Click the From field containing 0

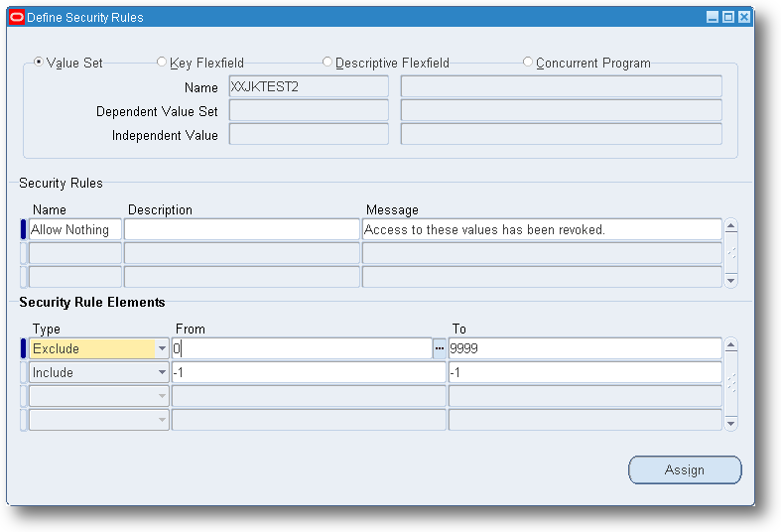[302, 348]
